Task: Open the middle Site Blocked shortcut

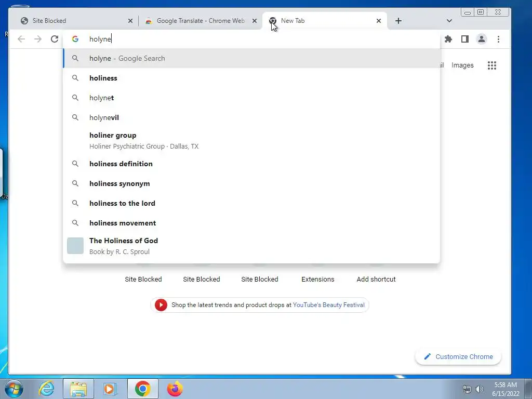Action: click(x=202, y=279)
